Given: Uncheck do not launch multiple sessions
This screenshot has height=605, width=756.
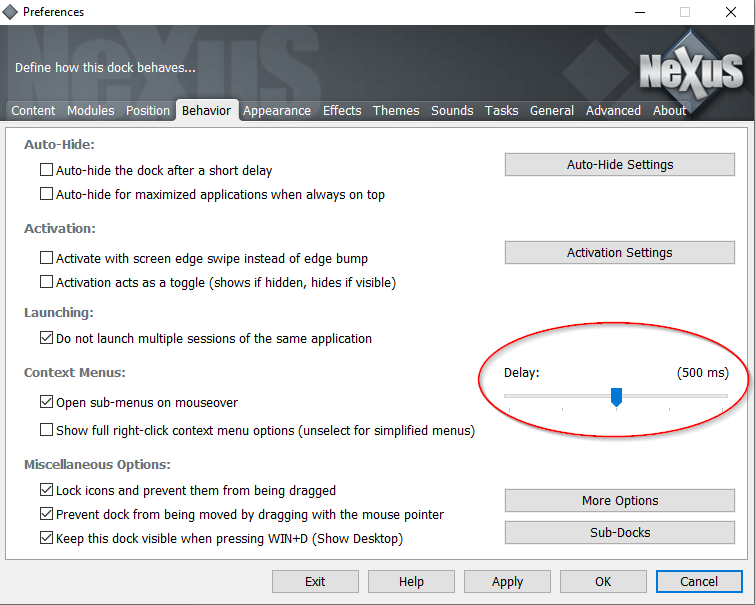Looking at the screenshot, I should pos(46,339).
